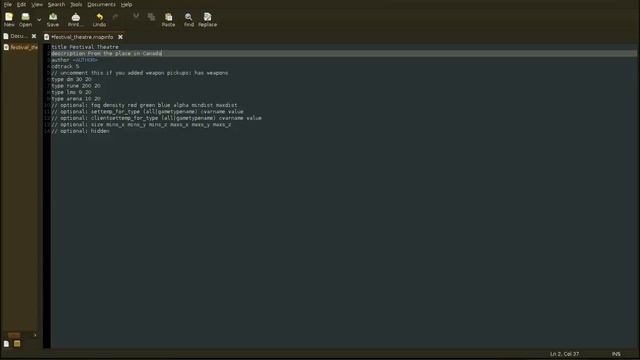Click the 'type arena 10 20' line

pos(76,99)
